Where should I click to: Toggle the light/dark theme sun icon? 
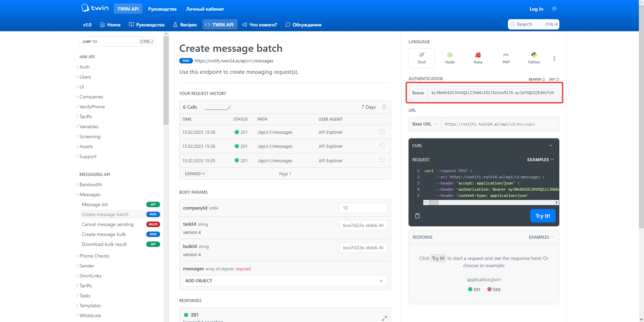click(554, 9)
